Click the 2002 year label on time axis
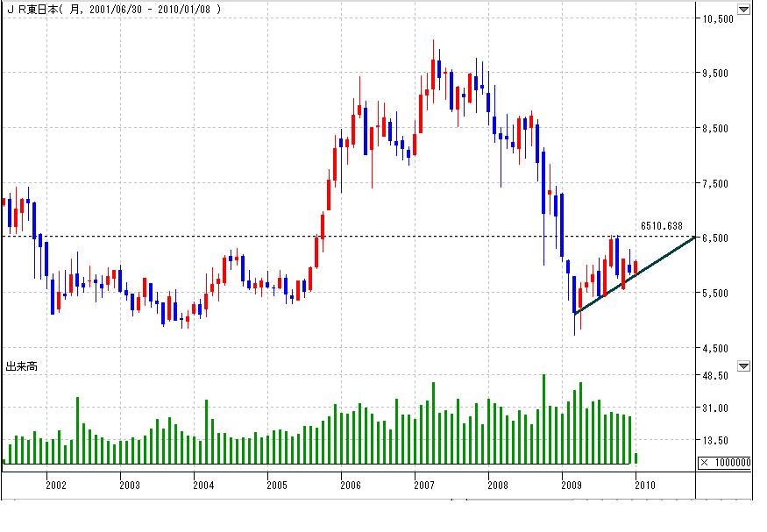The width and height of the screenshot is (767, 532). coord(56,485)
